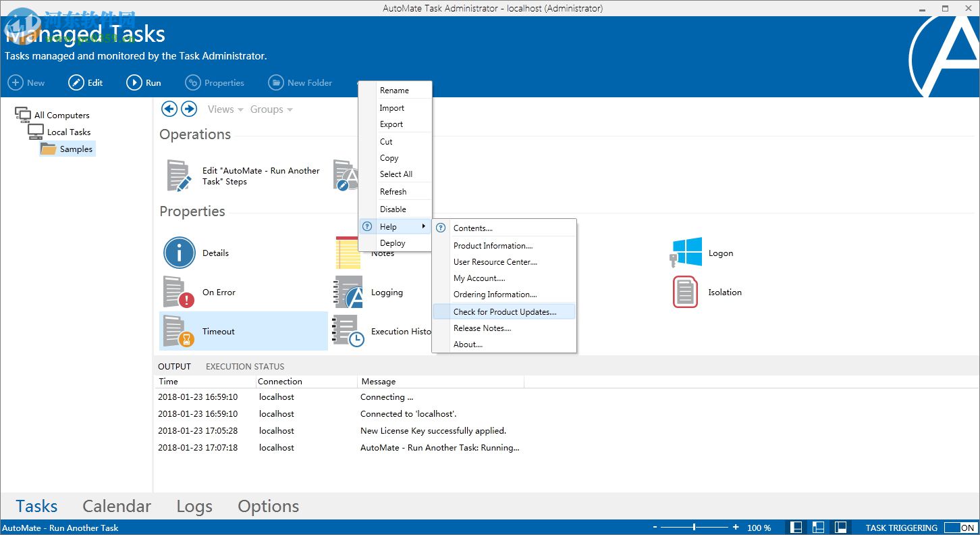
Task: Open the Groups dropdown
Action: click(x=271, y=109)
